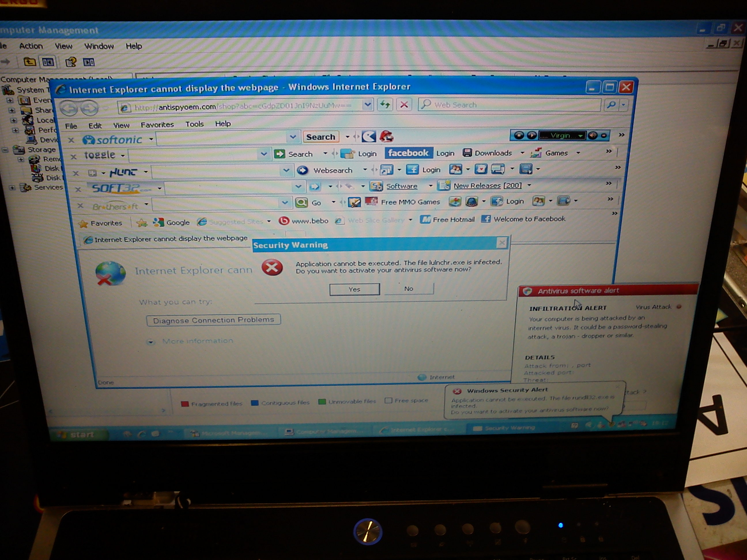
Task: Click the green Search arrow icon on toggle toolbar
Action: pos(279,154)
